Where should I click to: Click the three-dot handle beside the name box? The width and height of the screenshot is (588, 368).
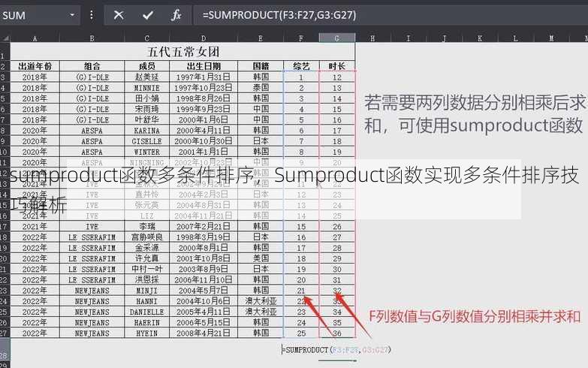click(92, 15)
